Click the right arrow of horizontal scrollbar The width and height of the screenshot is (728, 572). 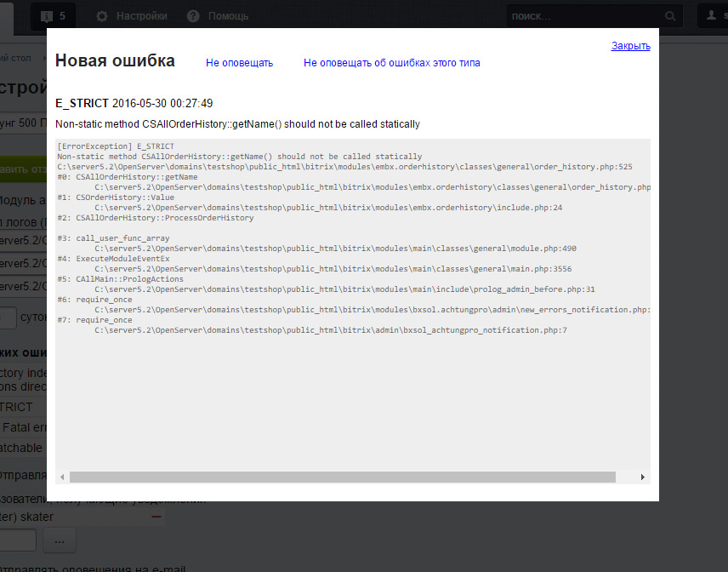[642, 478]
